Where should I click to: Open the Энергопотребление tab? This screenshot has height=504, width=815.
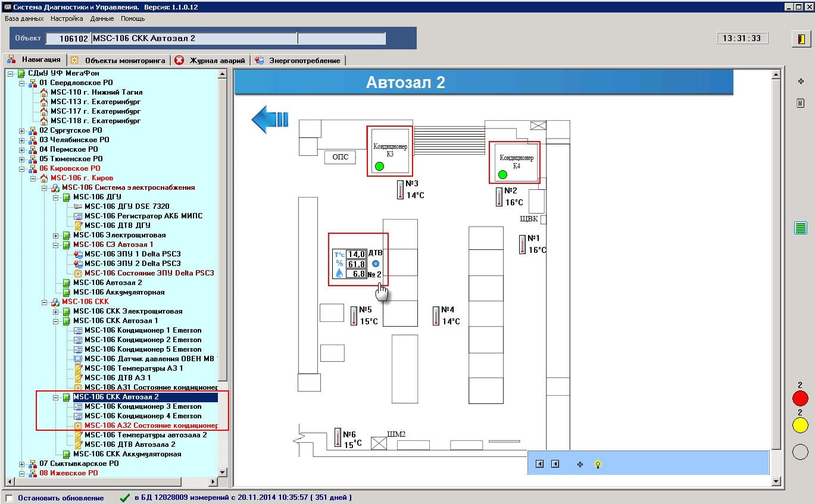pyautogui.click(x=298, y=60)
